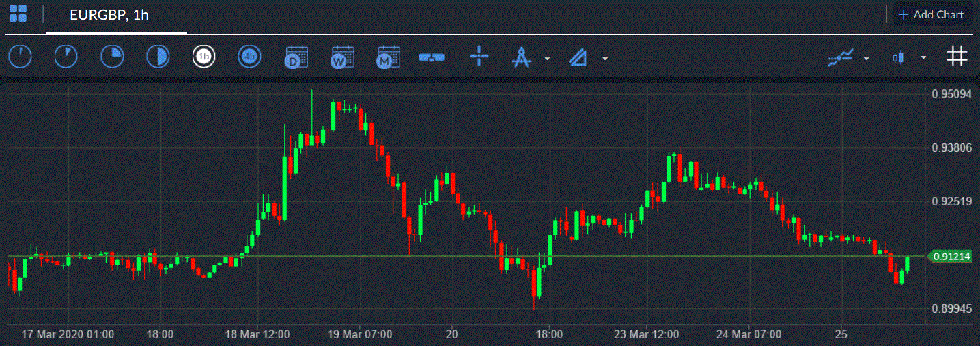Click the Add Chart button
Screen dimensions: 980x346
pos(932,14)
